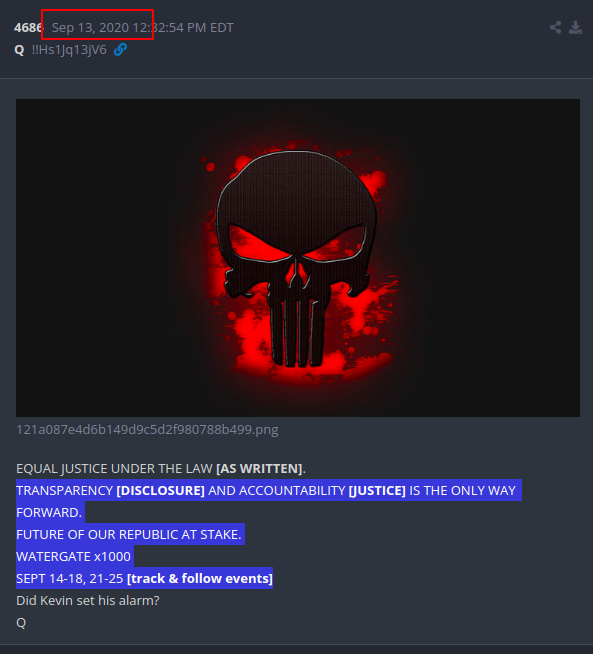Click the bold [AS WRITTEN] text
The height and width of the screenshot is (654, 593).
pos(259,469)
